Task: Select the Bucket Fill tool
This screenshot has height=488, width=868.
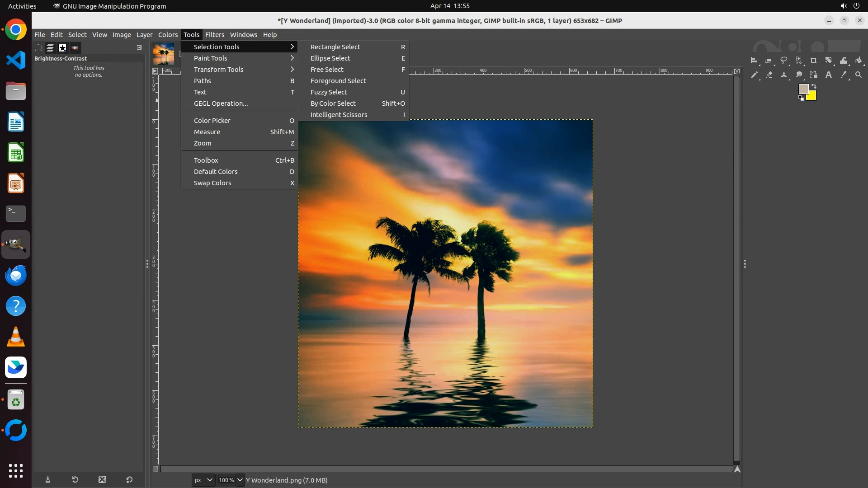Action: [x=859, y=61]
